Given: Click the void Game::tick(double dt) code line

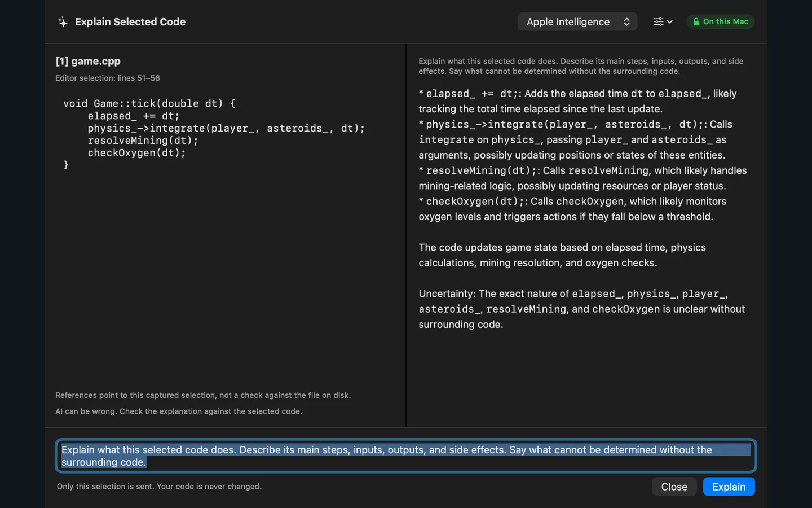Looking at the screenshot, I should pos(149,103).
